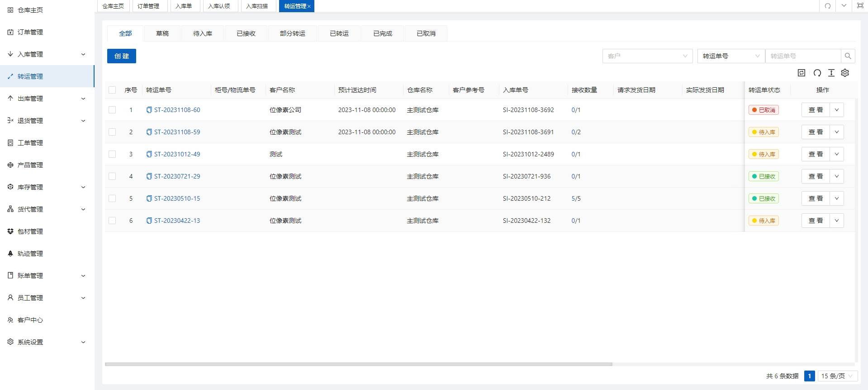
Task: Open the 客户 filter dropdown
Action: [x=647, y=56]
